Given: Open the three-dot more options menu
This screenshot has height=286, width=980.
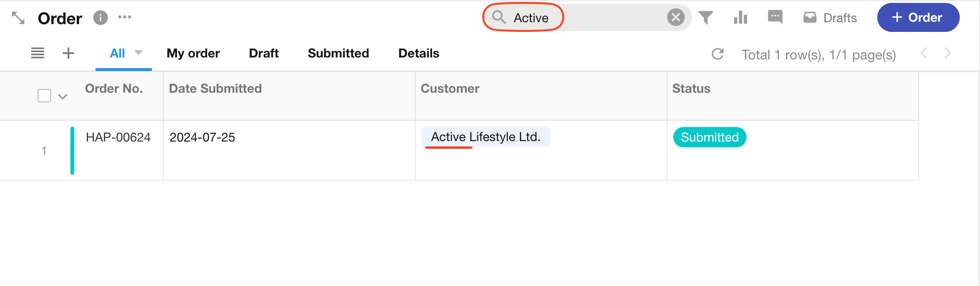Looking at the screenshot, I should pos(124,17).
